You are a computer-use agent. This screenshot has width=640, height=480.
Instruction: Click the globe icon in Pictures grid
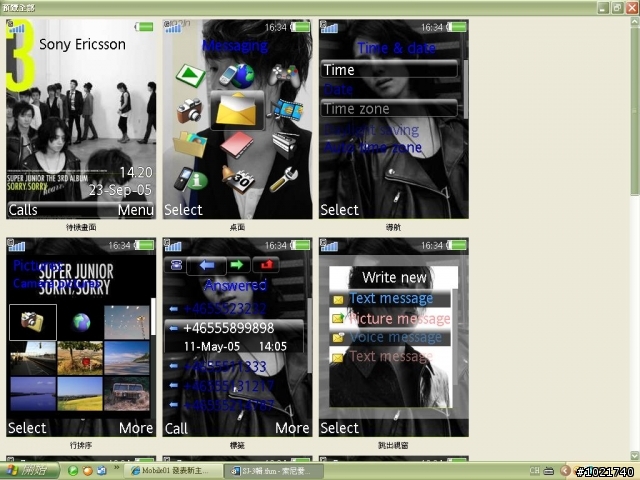pyautogui.click(x=81, y=322)
